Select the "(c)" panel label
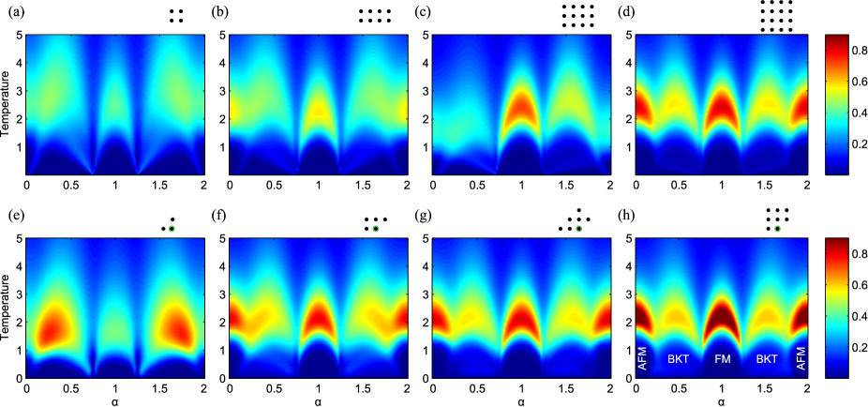The width and height of the screenshot is (868, 407). [422, 14]
